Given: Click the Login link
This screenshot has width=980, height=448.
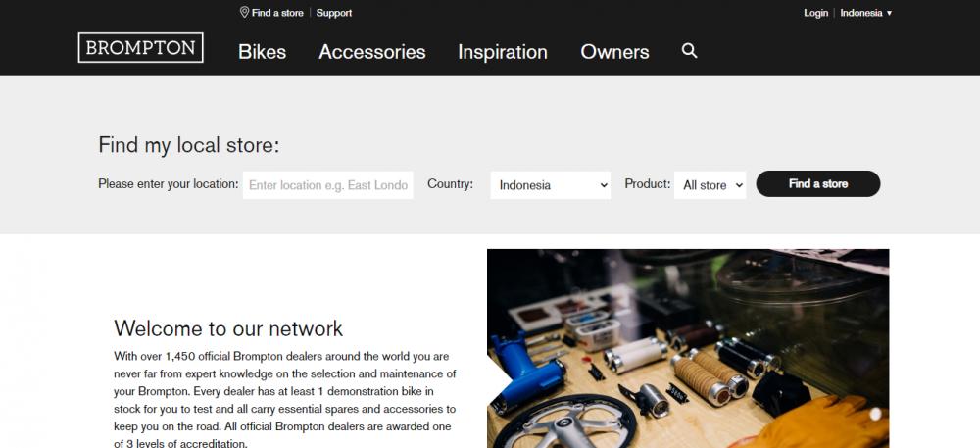Looking at the screenshot, I should (x=815, y=13).
